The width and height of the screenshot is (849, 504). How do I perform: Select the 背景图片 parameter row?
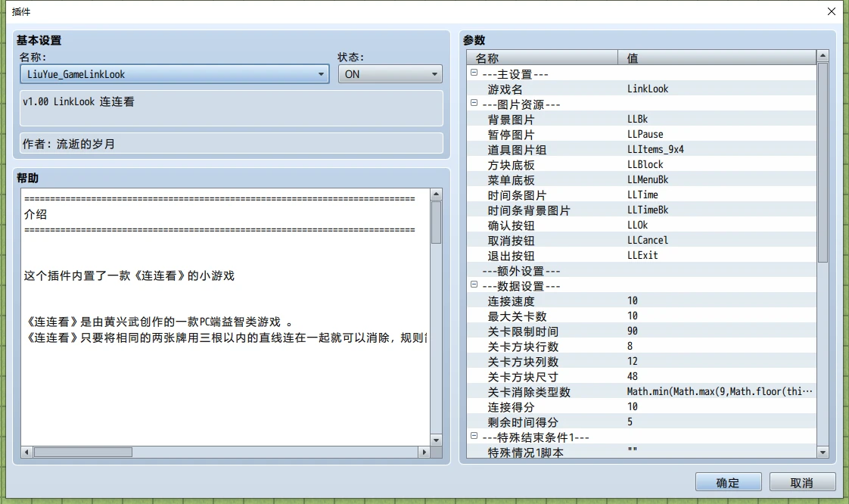641,119
